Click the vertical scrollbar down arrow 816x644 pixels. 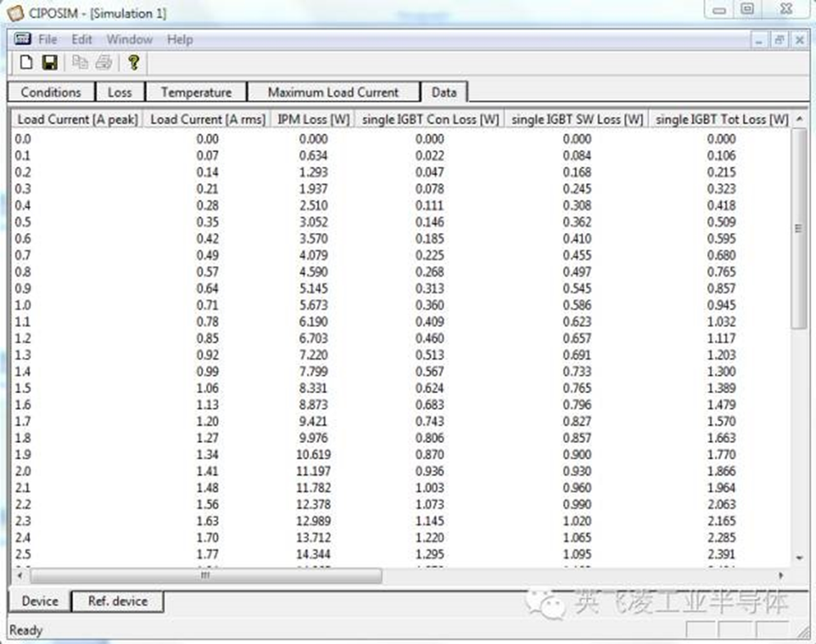click(x=799, y=557)
